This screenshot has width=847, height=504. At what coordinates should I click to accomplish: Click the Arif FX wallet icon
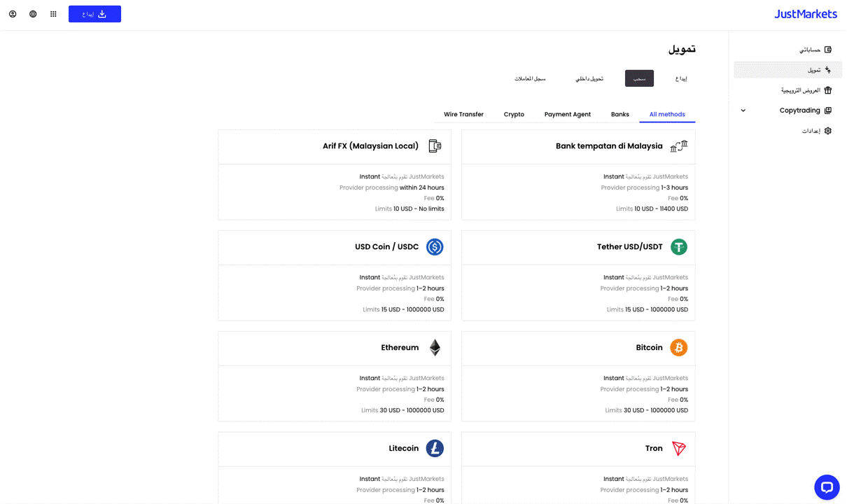click(435, 146)
